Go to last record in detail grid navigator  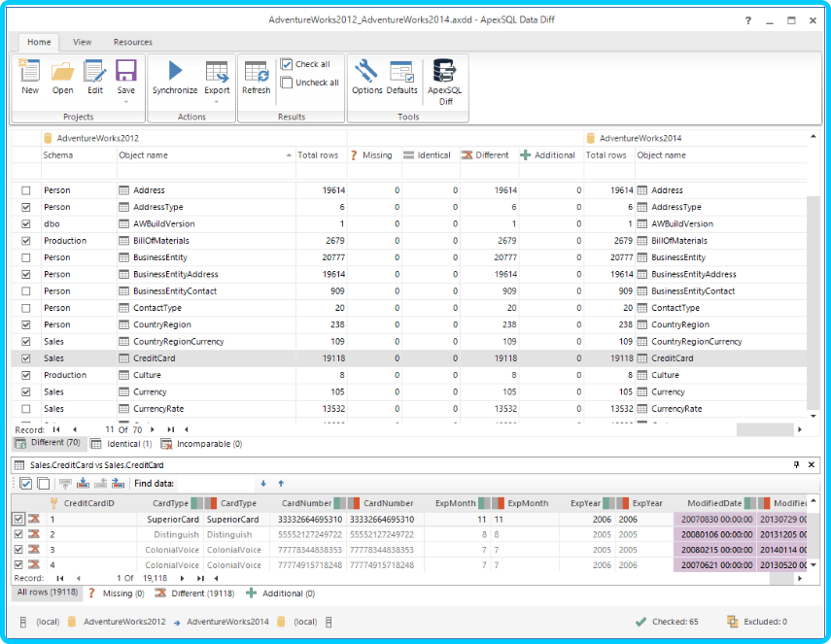tap(200, 578)
